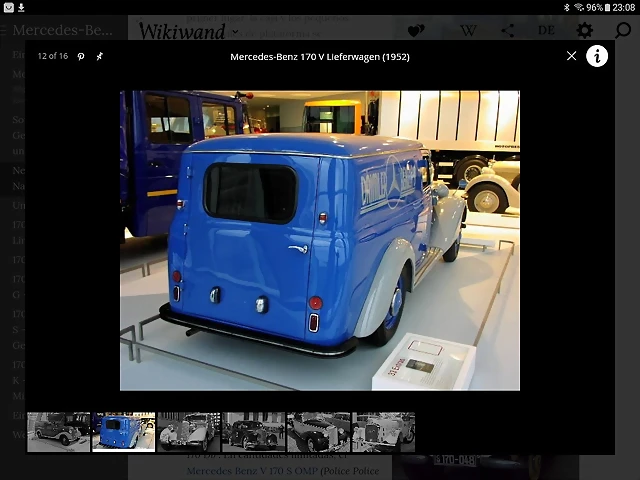Open Wi-Fi indicator in status bar
640x480 pixels.
(578, 7)
